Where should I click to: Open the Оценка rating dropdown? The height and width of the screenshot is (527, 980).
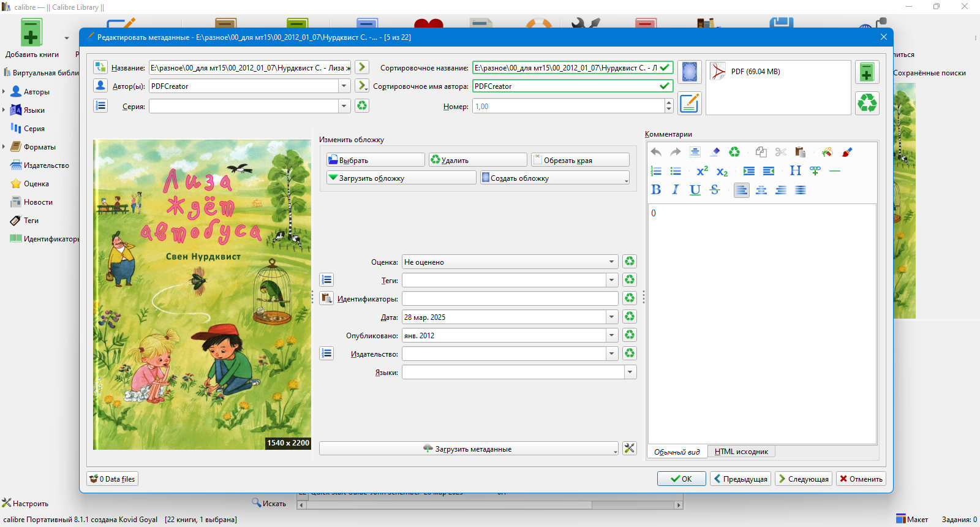[510, 262]
